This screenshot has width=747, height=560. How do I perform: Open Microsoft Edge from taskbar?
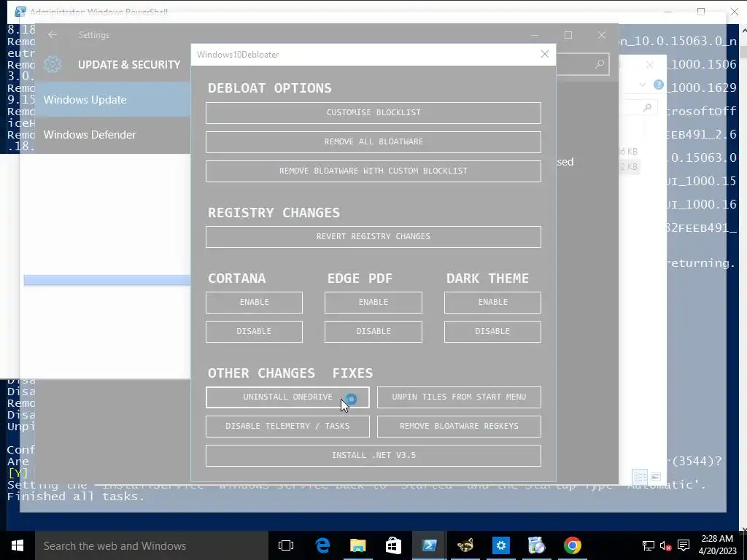point(322,545)
